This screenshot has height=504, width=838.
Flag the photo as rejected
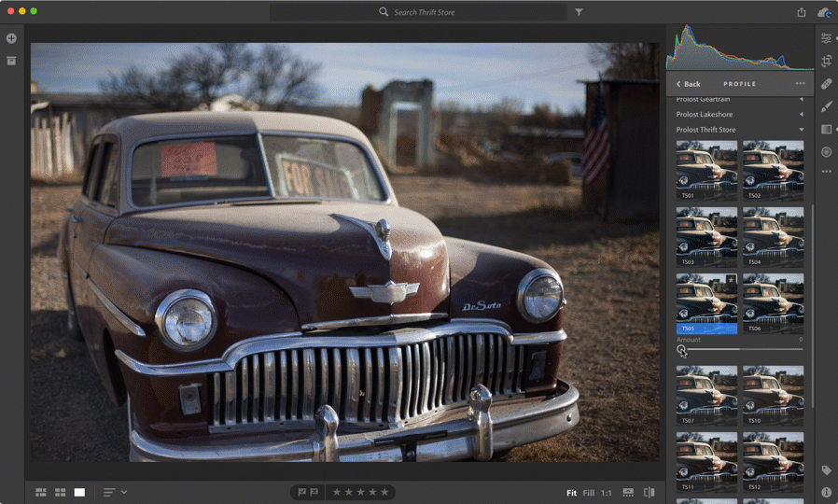click(314, 492)
